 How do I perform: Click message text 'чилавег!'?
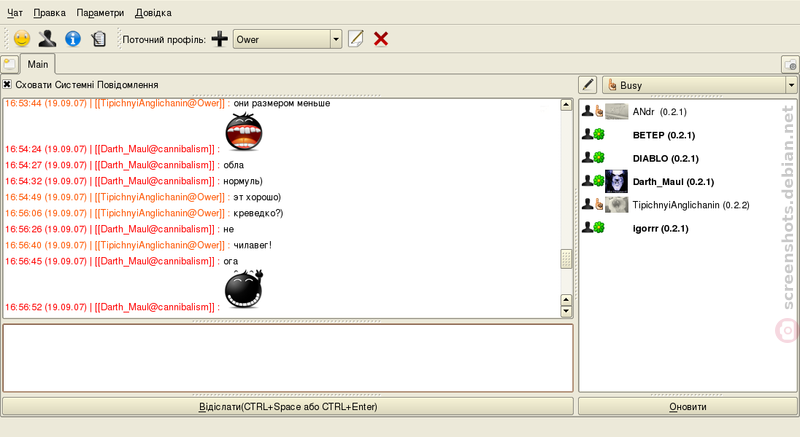point(253,245)
